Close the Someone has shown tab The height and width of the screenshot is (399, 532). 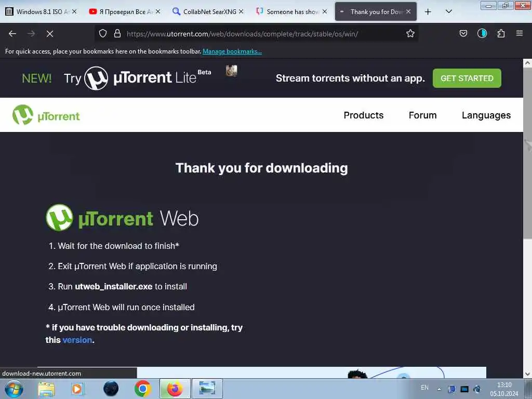point(325,11)
